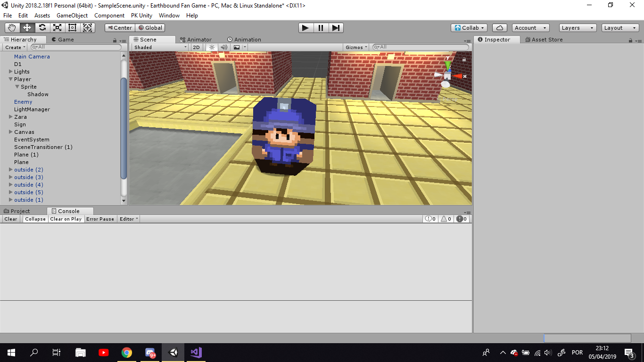
Task: Select the Enemy object
Action: [23, 102]
